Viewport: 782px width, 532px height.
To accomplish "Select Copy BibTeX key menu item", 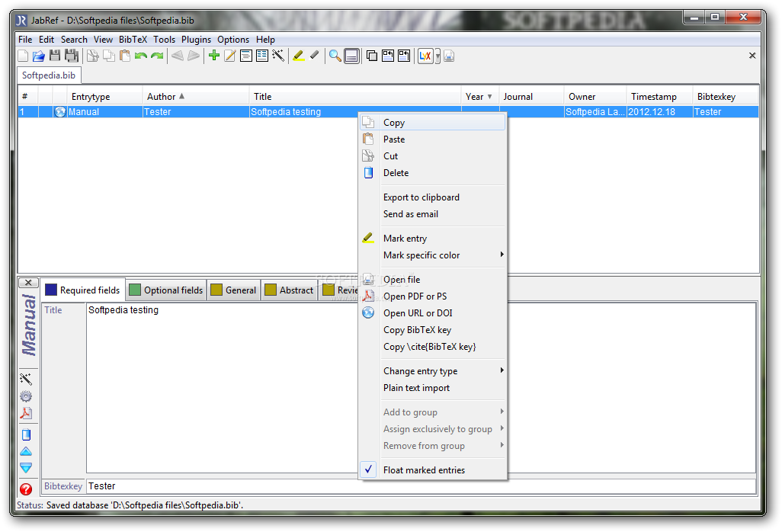I will coord(432,329).
